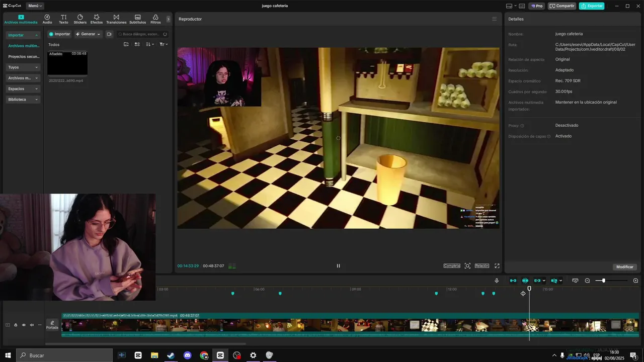
Task: Open the Generar dropdown
Action: point(88,34)
